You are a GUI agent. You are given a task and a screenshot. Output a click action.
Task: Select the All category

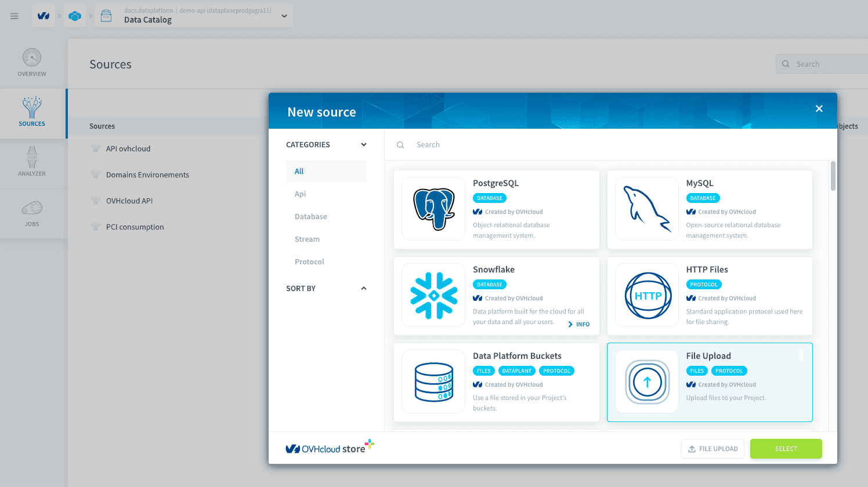click(x=326, y=171)
